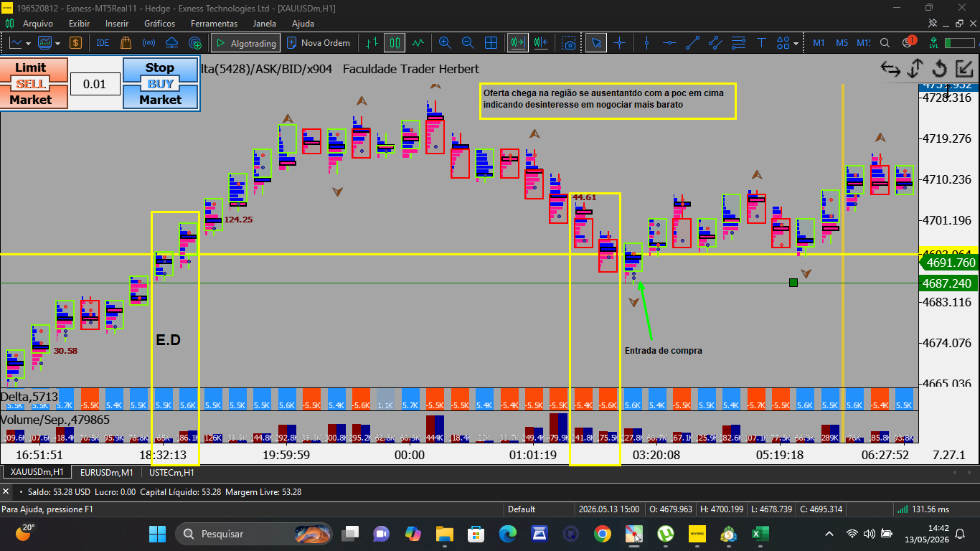Switch to the EURUSDm,M1 chart tab
The width and height of the screenshot is (980, 551).
[106, 472]
